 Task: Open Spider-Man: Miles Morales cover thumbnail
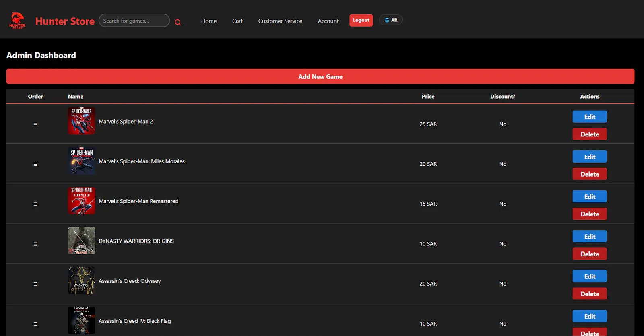click(82, 161)
